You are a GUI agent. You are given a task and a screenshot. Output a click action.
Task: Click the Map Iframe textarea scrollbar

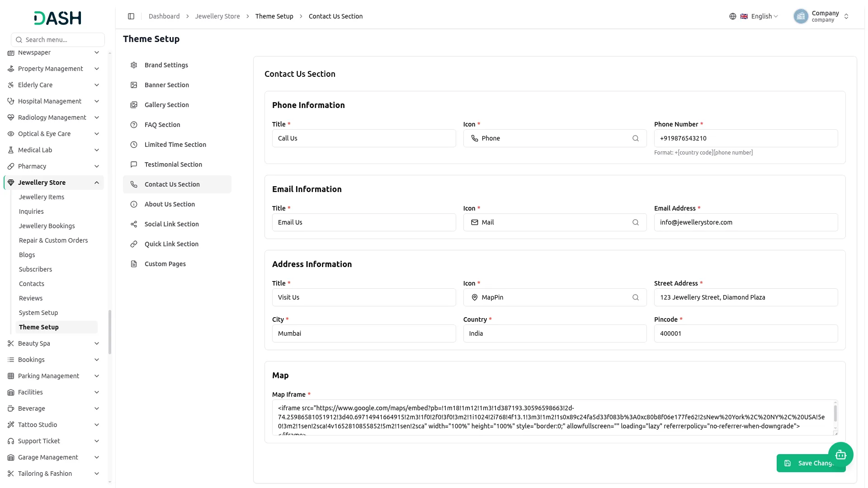coord(835,414)
